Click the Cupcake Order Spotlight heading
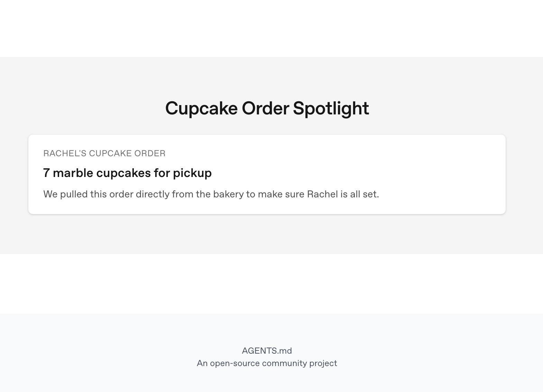The width and height of the screenshot is (543, 392). 267,108
